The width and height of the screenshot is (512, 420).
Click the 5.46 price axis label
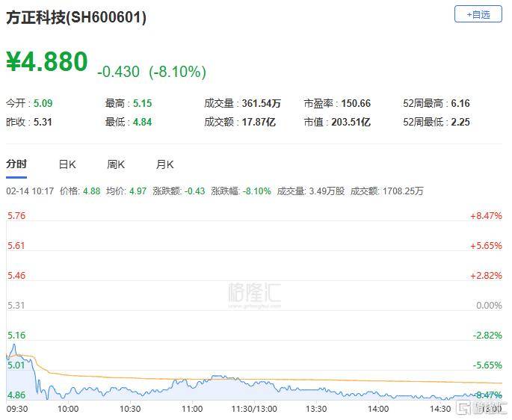[x=16, y=275]
